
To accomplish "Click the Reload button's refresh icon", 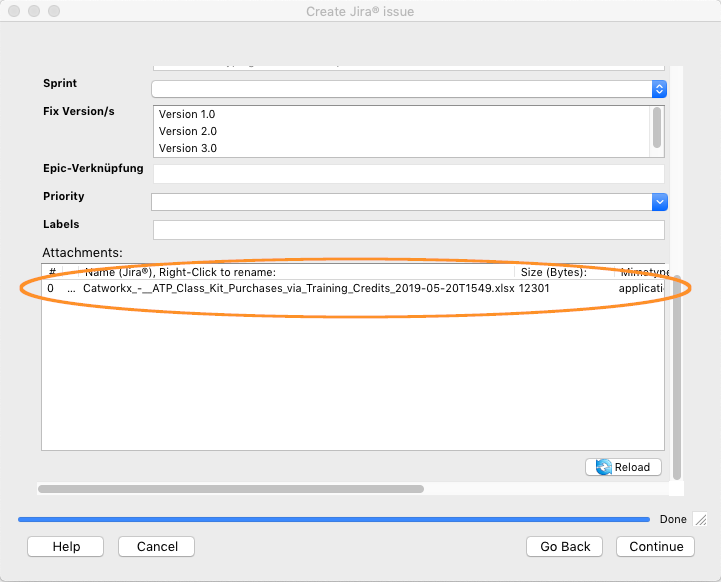I will pos(603,467).
